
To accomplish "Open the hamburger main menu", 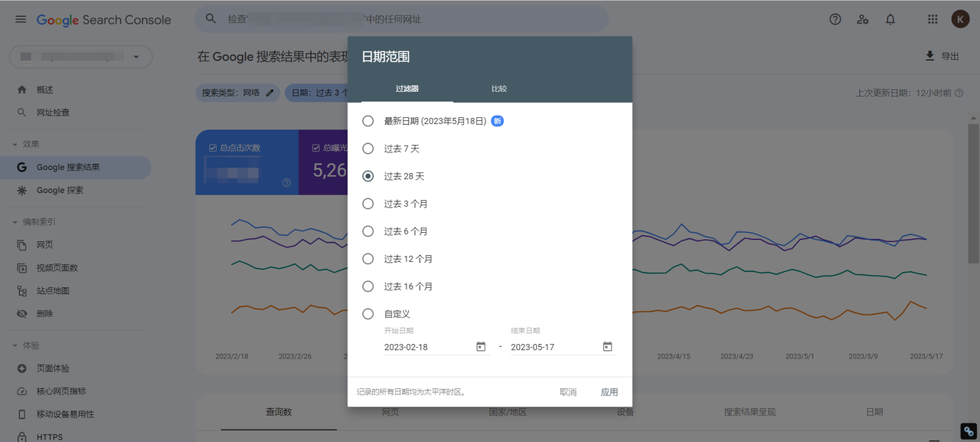I will click(21, 19).
